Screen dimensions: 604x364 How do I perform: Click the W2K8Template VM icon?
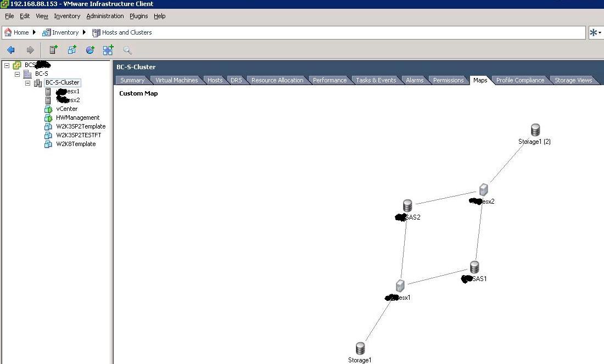(48, 144)
